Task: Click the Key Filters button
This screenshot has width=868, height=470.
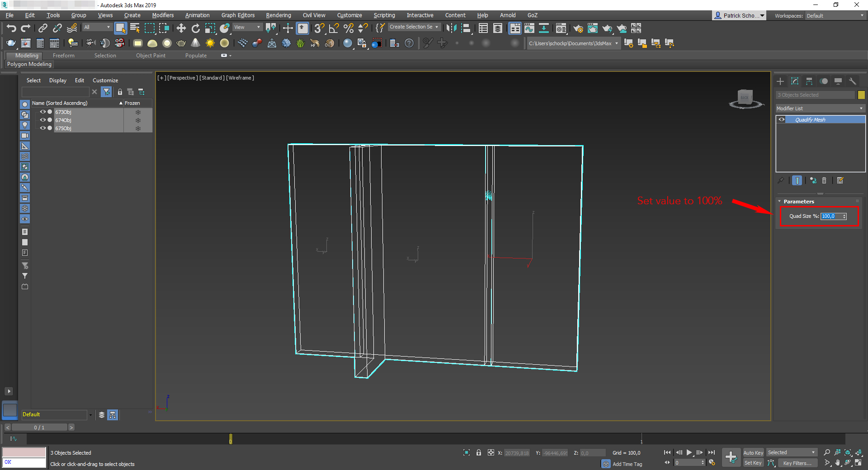Action: [x=797, y=463]
